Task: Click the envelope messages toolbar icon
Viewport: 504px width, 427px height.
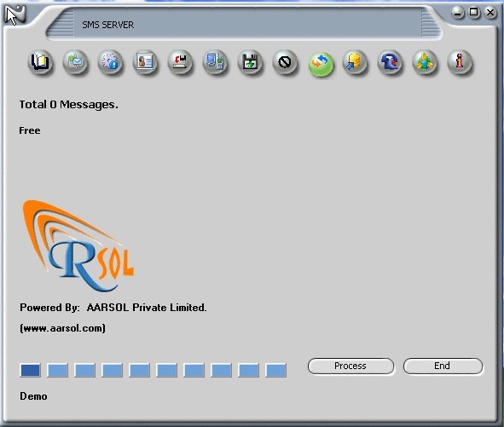Action: (75, 62)
